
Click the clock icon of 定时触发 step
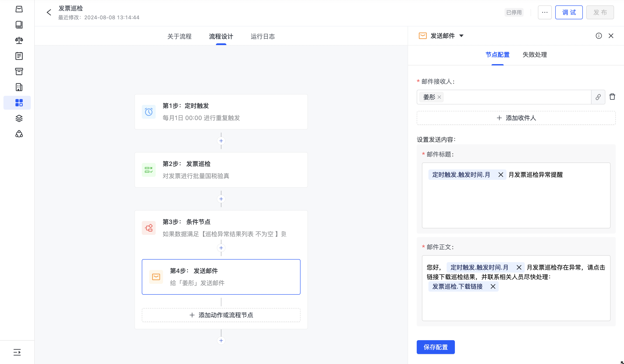pyautogui.click(x=149, y=112)
